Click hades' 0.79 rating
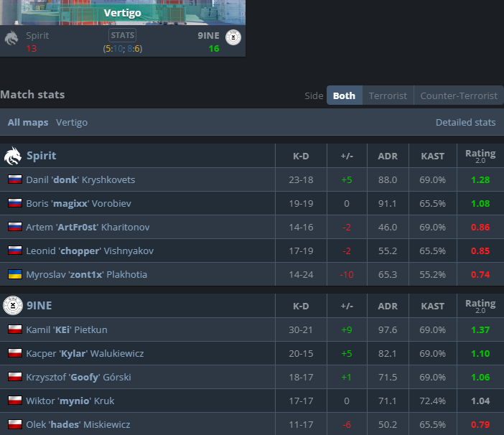This screenshot has height=435, width=504. [480, 425]
